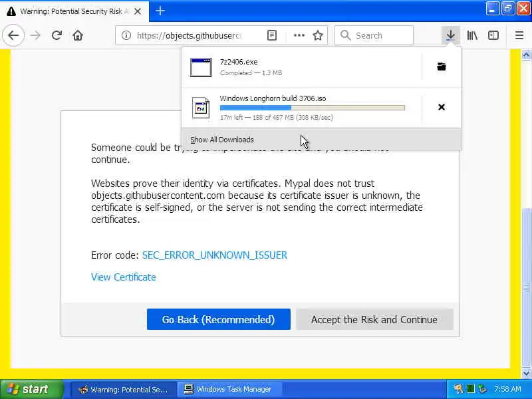Image resolution: width=532 pixels, height=399 pixels.
Task: Click the 'Completed — 1.3 MB' status
Action: (251, 73)
